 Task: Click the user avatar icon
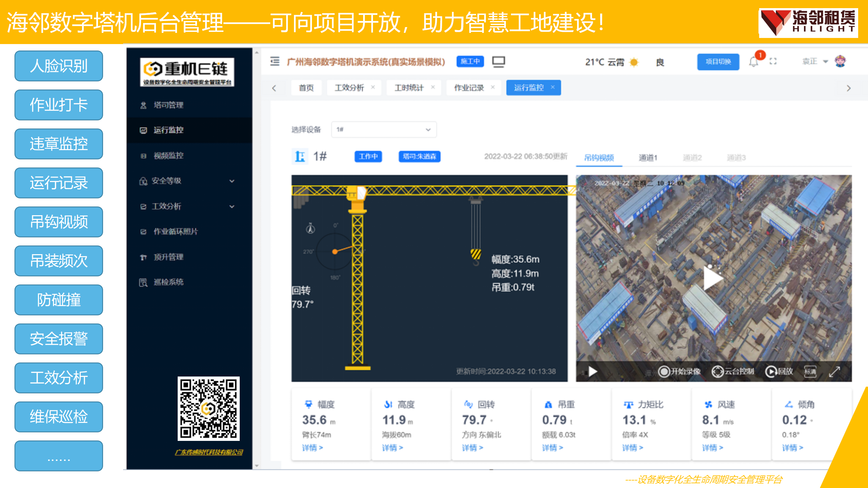coord(840,61)
